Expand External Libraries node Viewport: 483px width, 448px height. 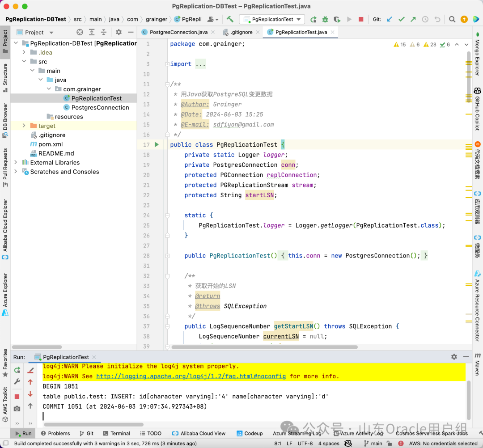pos(16,163)
